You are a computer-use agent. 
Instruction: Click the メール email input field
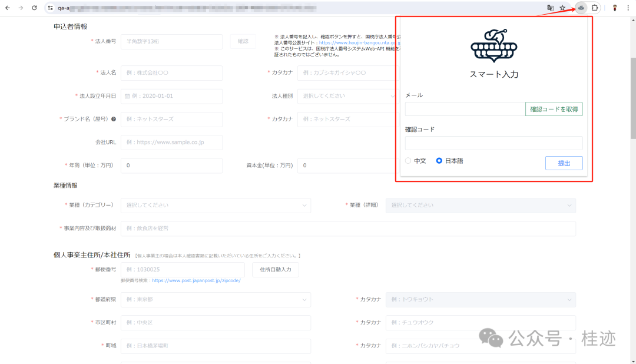click(465, 109)
